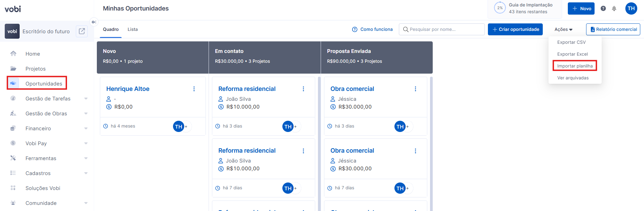Click the TH user avatar in header

[631, 8]
